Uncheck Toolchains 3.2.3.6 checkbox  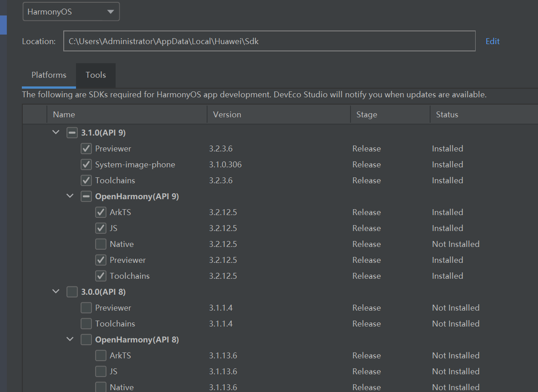click(x=86, y=181)
